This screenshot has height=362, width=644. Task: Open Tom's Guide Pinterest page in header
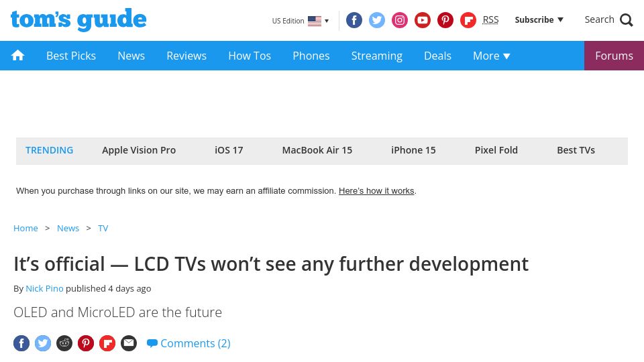pyautogui.click(x=445, y=20)
